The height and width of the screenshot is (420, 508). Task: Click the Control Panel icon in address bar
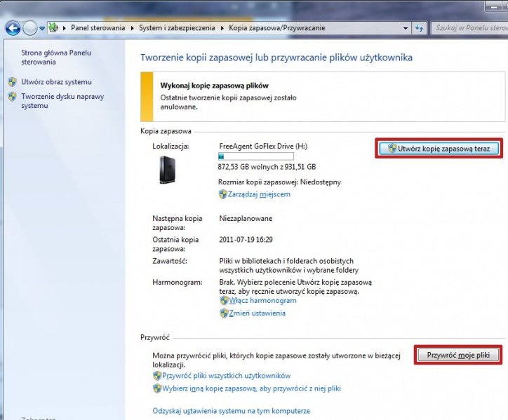click(53, 28)
